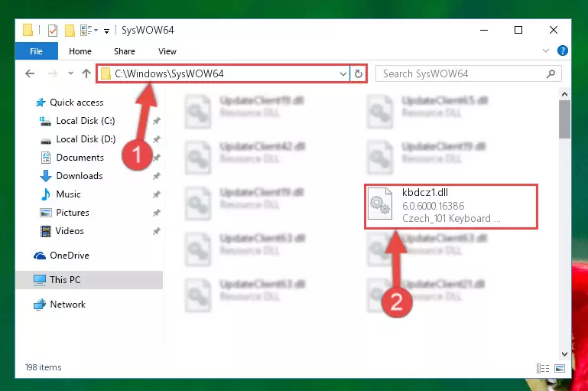
Task: Switch to the View ribbon tab
Action: point(167,51)
